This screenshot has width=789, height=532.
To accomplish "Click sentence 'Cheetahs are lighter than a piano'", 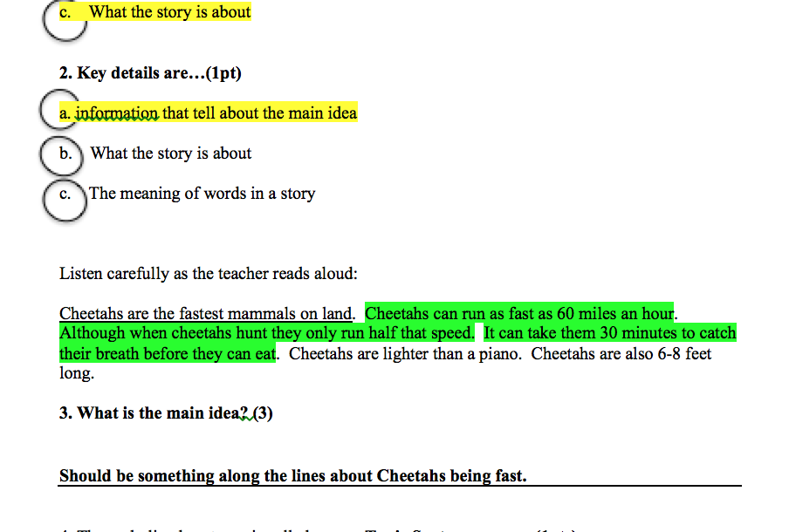I will pyautogui.click(x=405, y=353).
